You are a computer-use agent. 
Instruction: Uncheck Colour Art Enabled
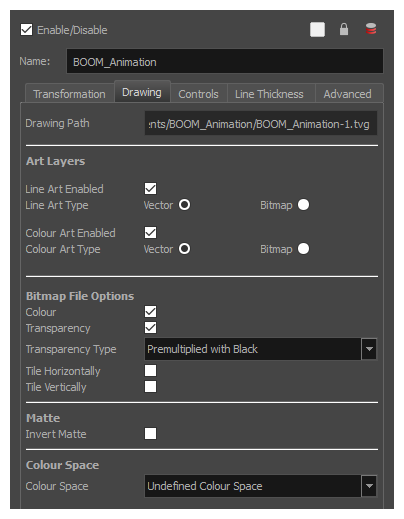[x=150, y=233]
